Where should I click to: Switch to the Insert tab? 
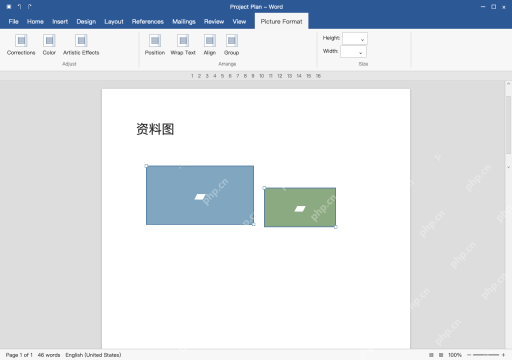tap(60, 22)
